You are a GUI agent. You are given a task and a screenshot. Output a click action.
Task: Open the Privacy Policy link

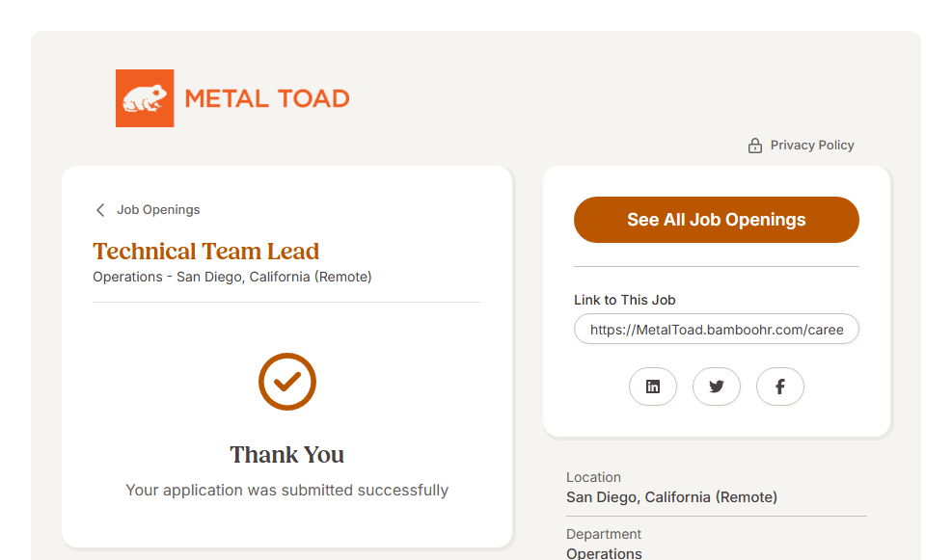point(812,146)
